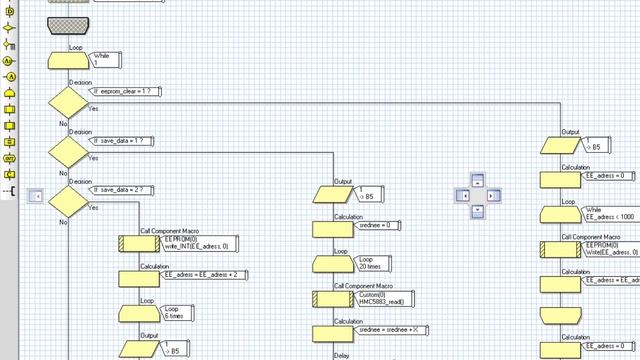Select the While EE_adress < 1000 loop block
The image size is (640, 360).
coord(560,215)
